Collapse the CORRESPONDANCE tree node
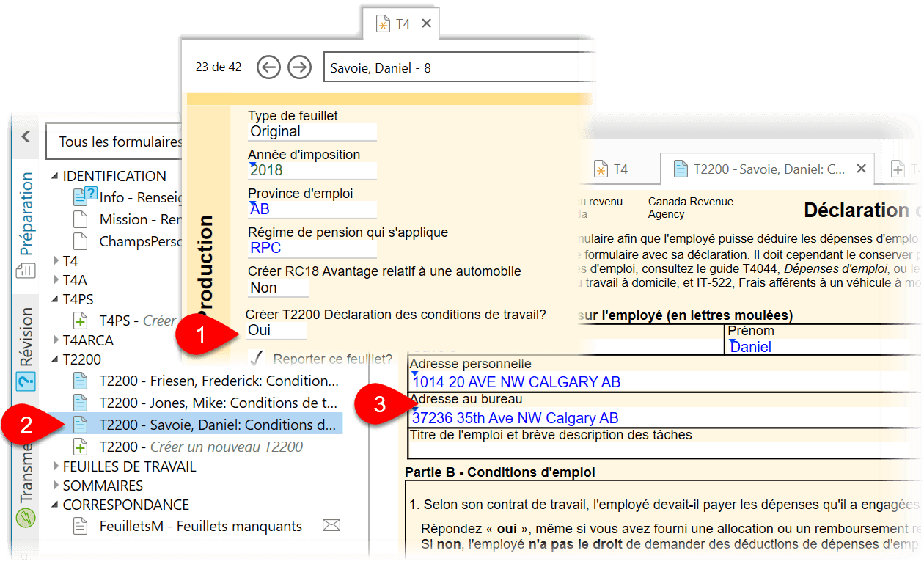The width and height of the screenshot is (924, 564). [54, 505]
